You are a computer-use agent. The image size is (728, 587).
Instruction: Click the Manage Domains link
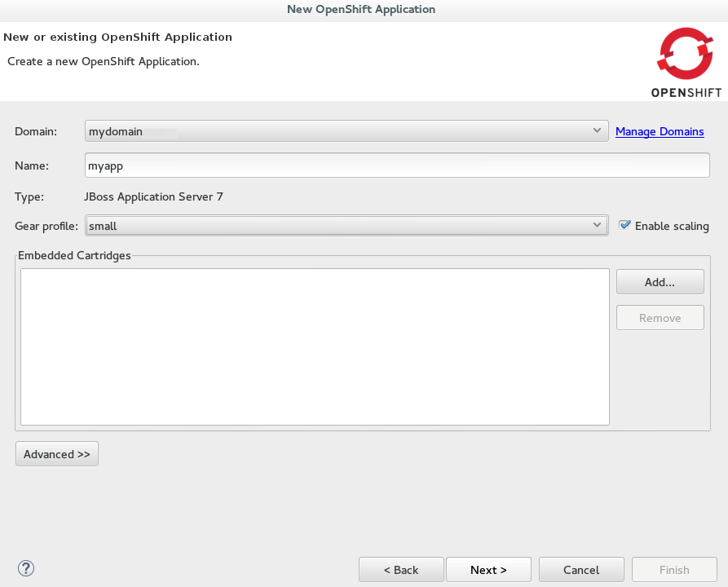(660, 131)
